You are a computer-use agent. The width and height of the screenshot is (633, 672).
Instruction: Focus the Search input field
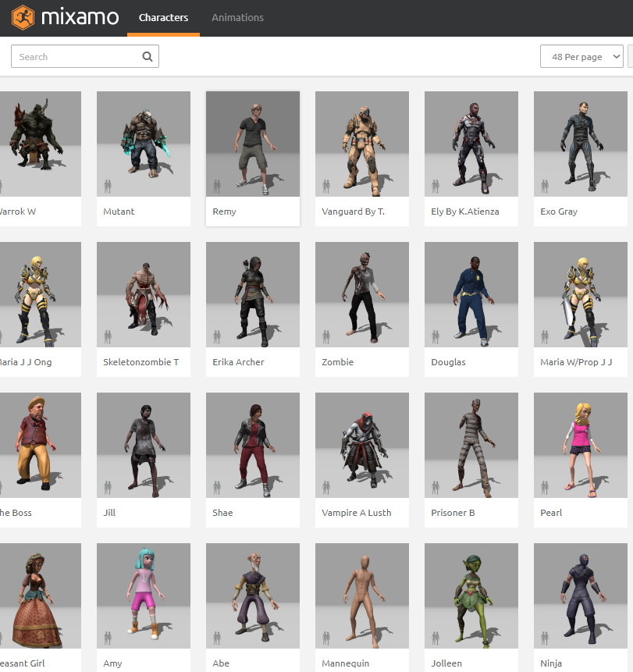85,56
